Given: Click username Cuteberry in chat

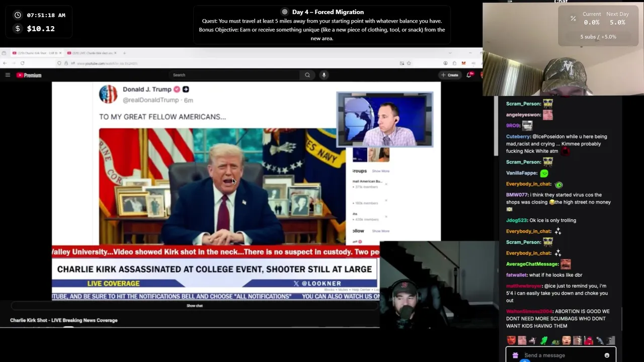Looking at the screenshot, I should tap(518, 137).
